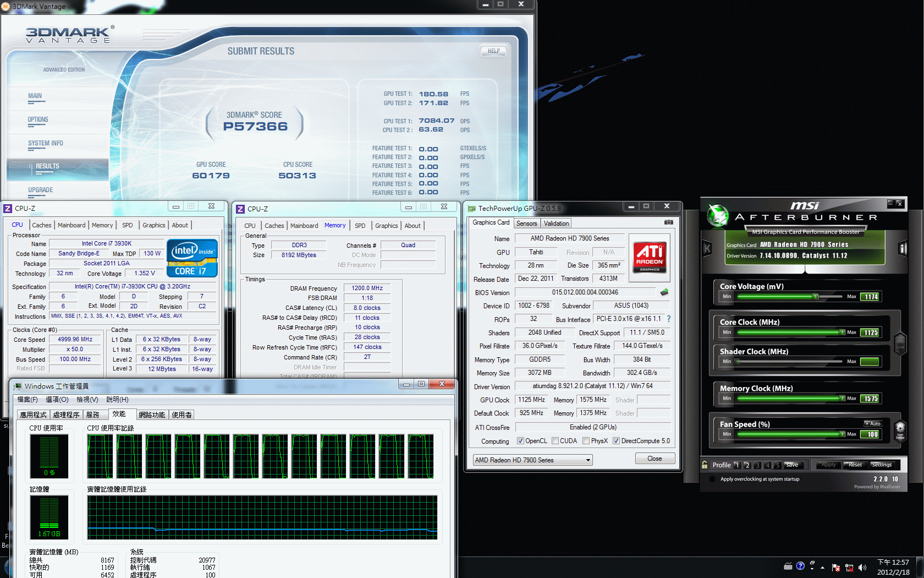Click the Core Clock 1125 value field
The width and height of the screenshot is (924, 578).
point(871,332)
